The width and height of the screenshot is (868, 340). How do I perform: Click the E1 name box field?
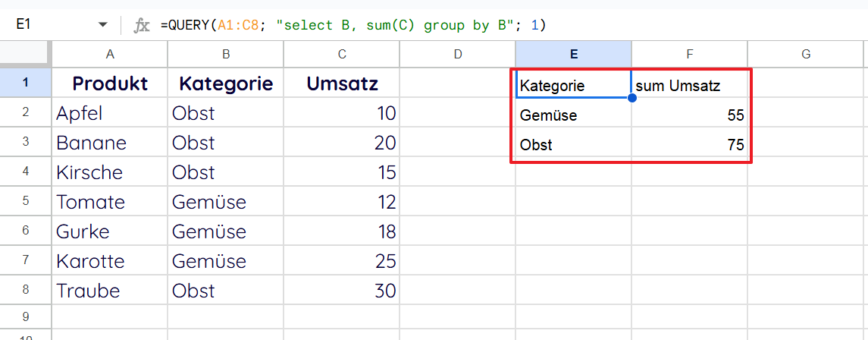tap(45, 26)
